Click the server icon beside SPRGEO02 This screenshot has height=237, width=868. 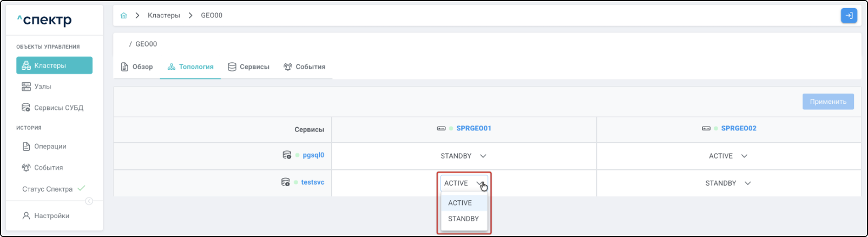click(x=706, y=129)
